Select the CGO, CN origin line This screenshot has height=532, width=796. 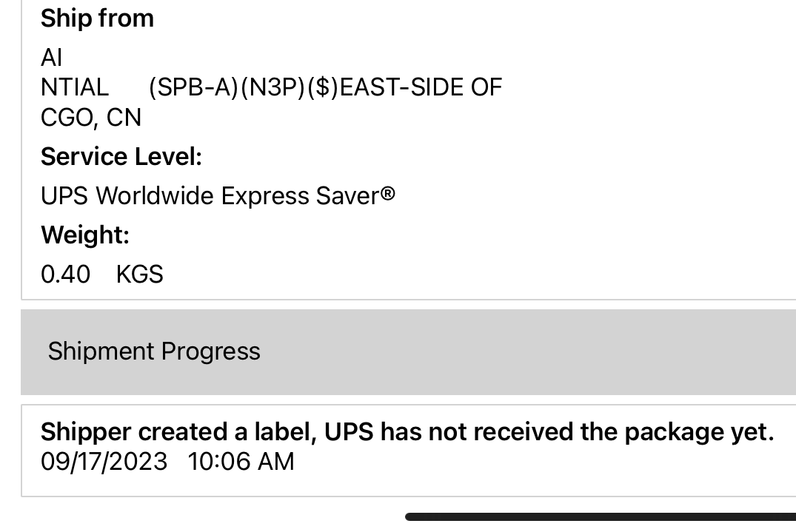[x=91, y=118]
